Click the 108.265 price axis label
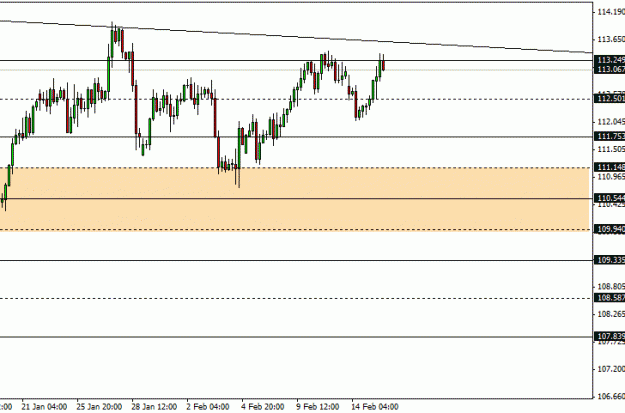Screen dimensions: 625x413 coord(611,314)
